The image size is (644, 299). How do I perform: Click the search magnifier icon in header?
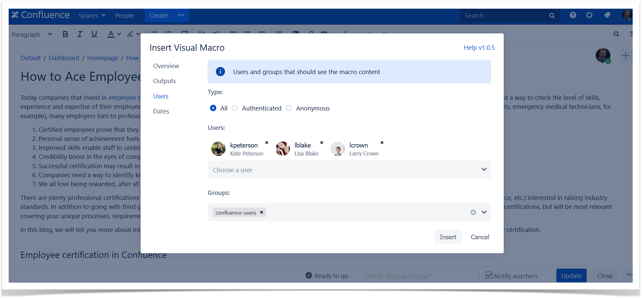(x=552, y=16)
